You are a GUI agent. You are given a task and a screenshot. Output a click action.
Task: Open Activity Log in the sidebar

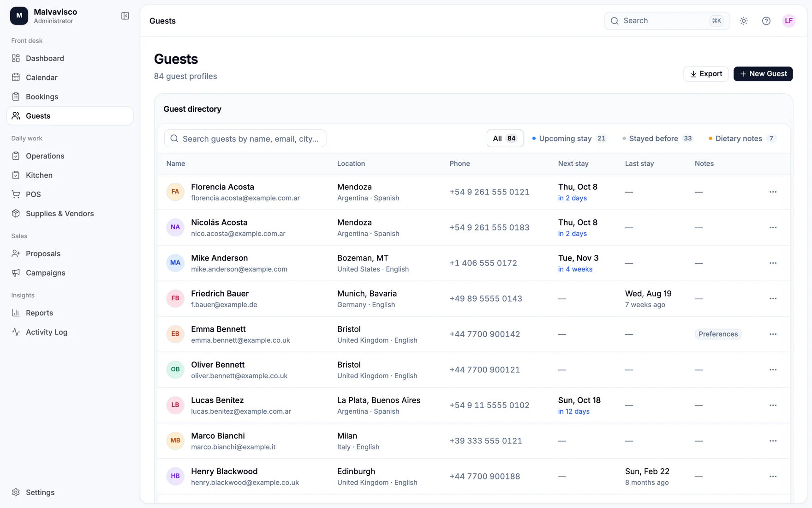point(70,332)
